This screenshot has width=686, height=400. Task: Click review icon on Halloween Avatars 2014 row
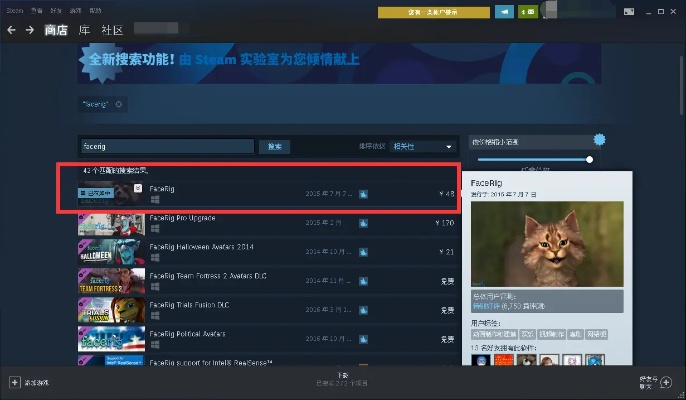point(363,252)
